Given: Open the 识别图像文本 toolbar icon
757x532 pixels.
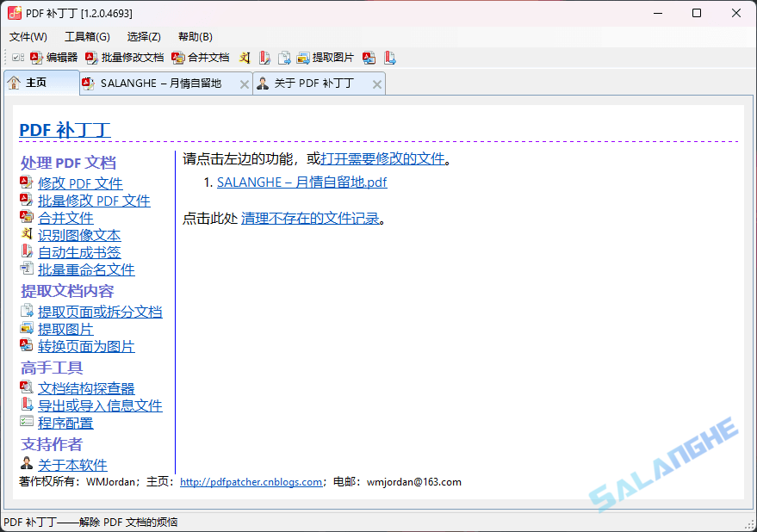Looking at the screenshot, I should [x=245, y=58].
